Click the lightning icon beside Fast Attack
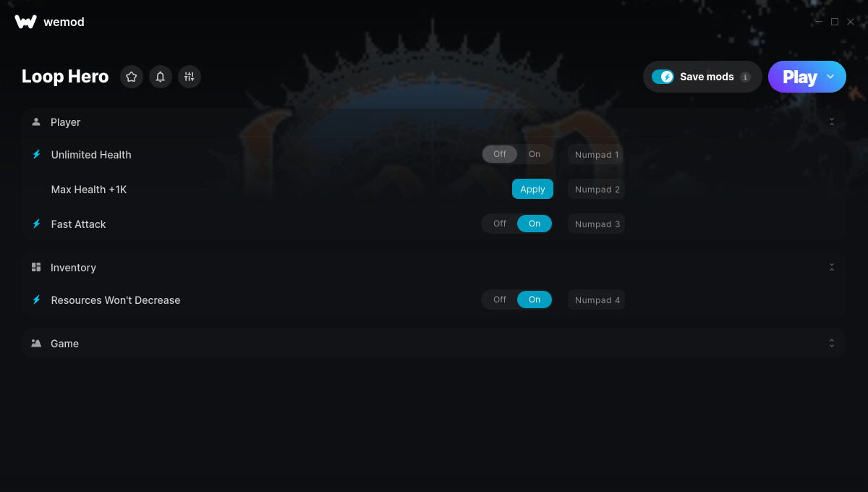This screenshot has width=868, height=492. 37,224
